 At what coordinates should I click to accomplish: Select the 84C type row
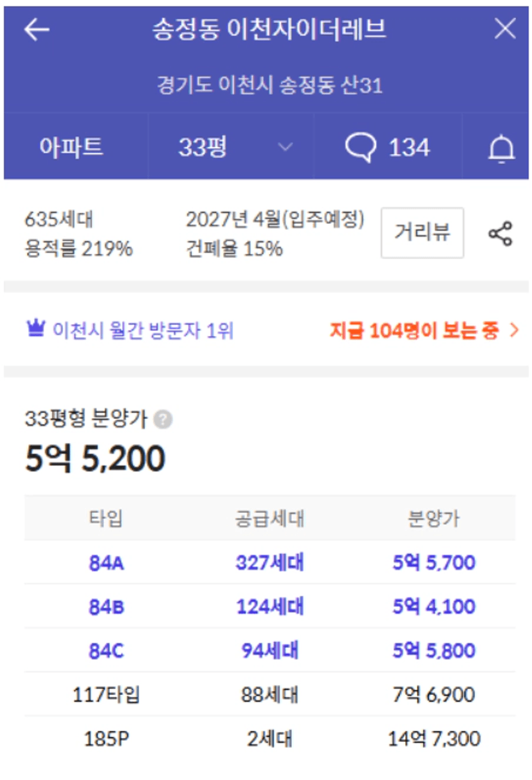(x=270, y=651)
